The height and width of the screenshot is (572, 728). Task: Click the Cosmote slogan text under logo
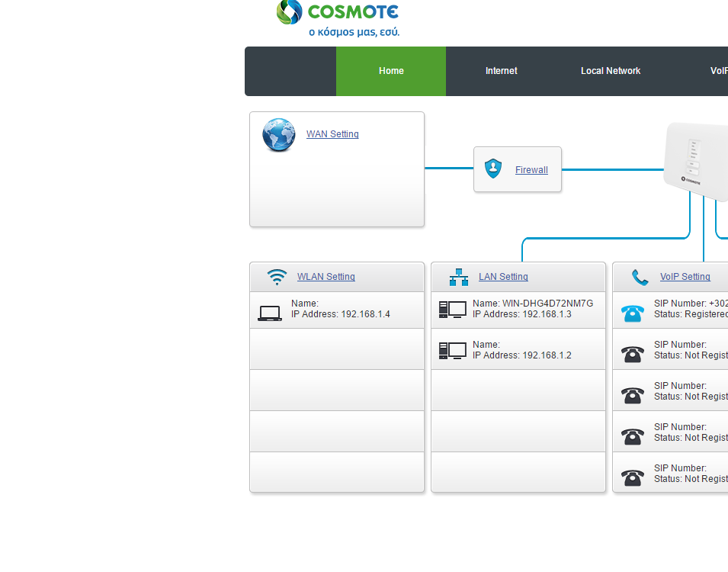click(x=354, y=32)
